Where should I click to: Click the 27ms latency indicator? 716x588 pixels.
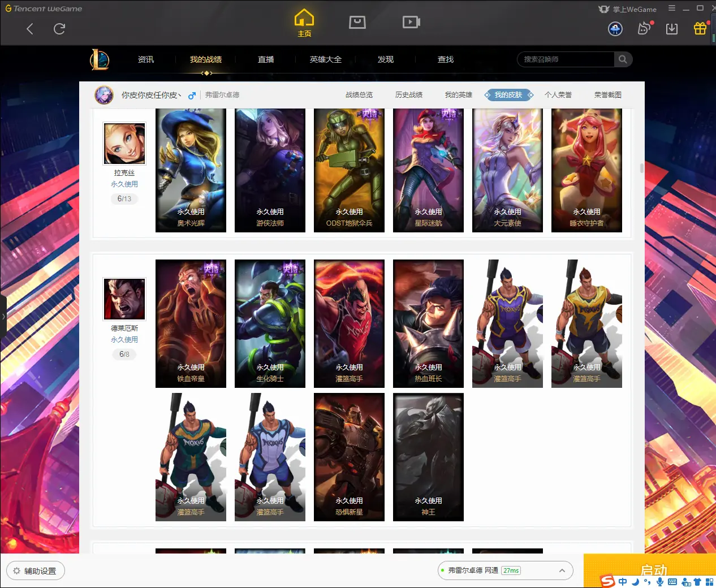[511, 570]
